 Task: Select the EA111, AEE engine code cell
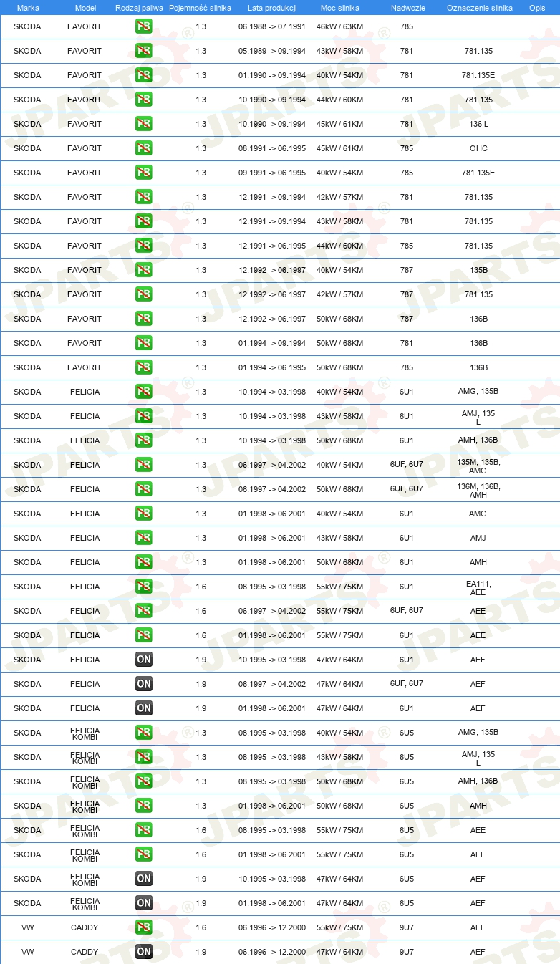tap(478, 588)
